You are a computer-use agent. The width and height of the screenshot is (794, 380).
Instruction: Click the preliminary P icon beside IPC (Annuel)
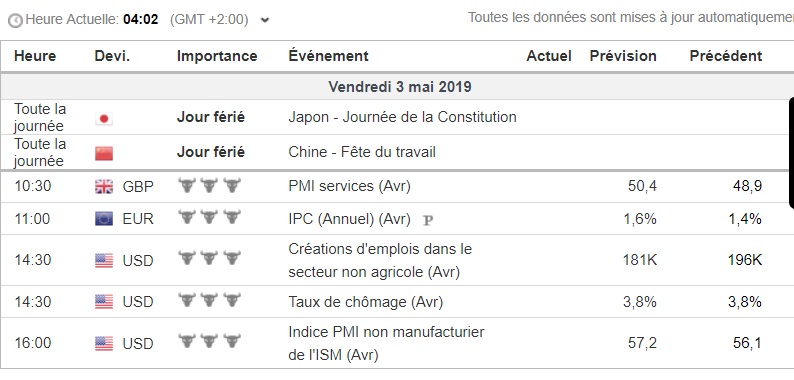pyautogui.click(x=428, y=220)
